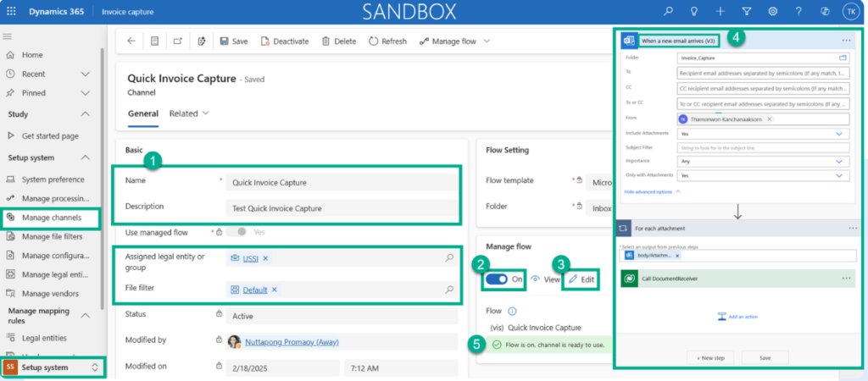
Task: Turn off the flow On toggle
Action: 497,279
